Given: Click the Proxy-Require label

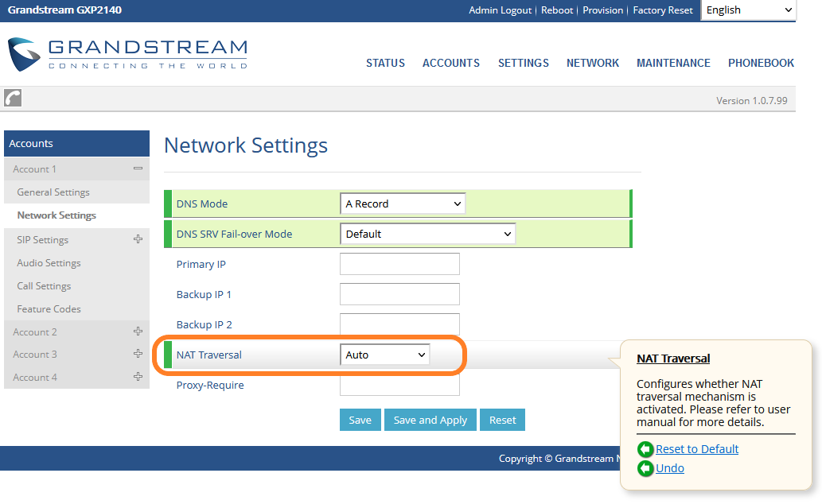Looking at the screenshot, I should 210,385.
